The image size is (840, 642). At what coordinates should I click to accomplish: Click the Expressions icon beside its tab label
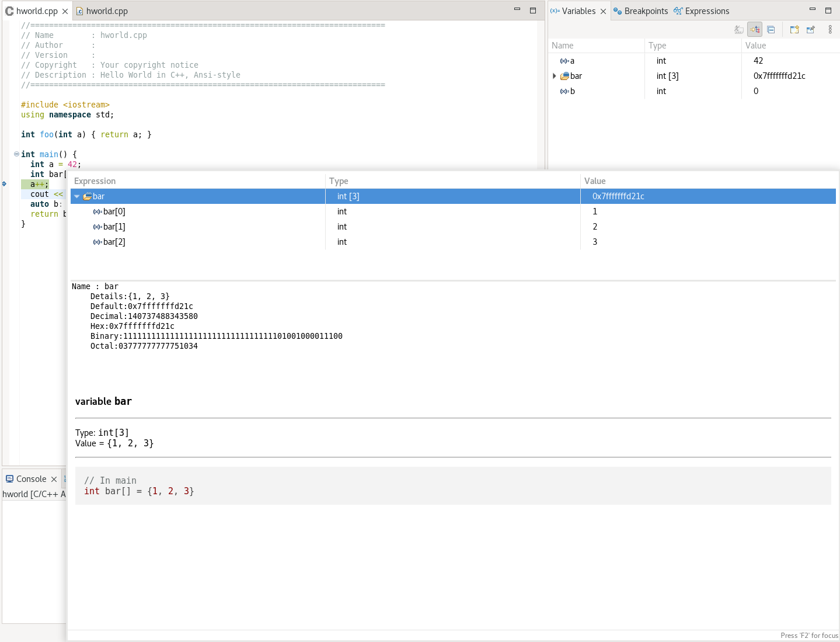click(x=677, y=11)
